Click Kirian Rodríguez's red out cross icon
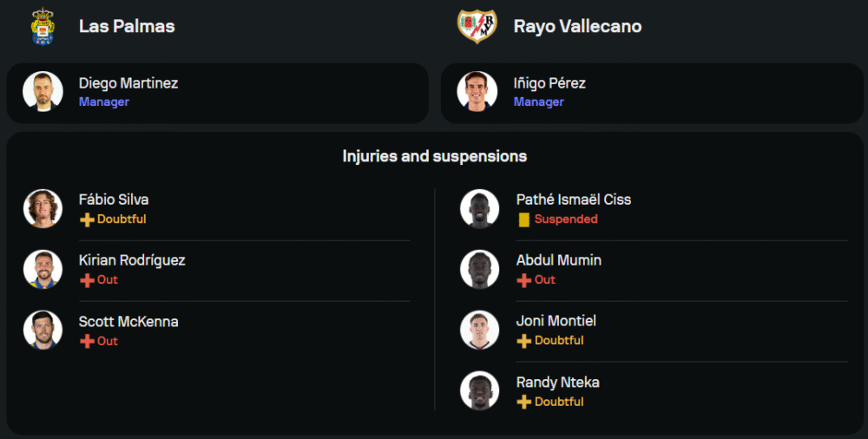 tap(87, 280)
